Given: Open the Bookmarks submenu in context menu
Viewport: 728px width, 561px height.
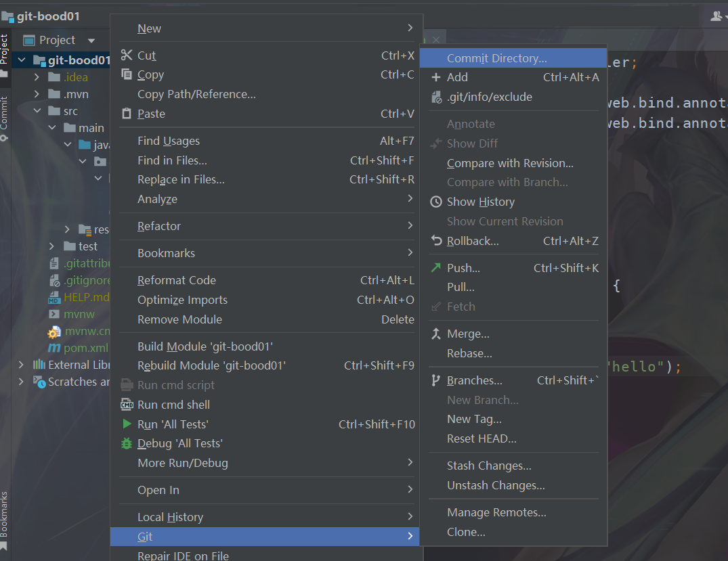Looking at the screenshot, I should [267, 253].
